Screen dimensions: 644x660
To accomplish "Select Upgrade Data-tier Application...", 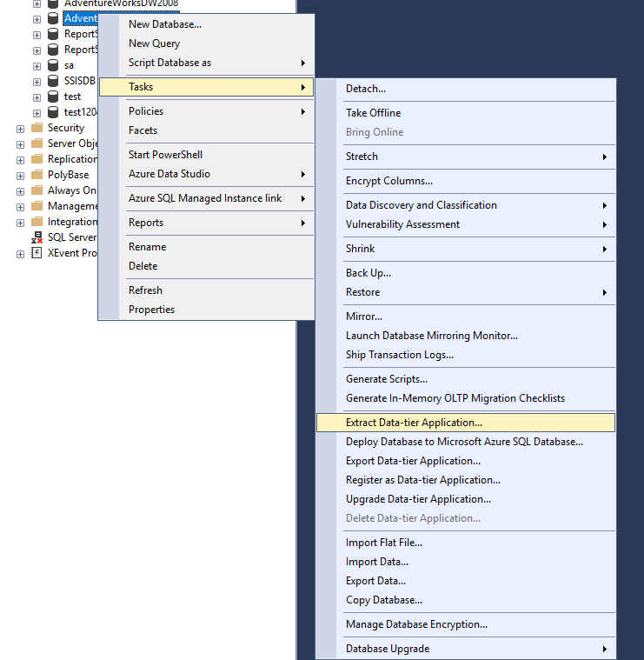I will [x=466, y=499].
